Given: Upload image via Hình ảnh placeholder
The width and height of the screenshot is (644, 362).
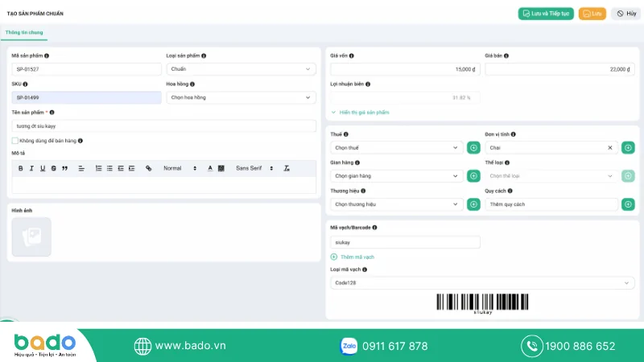Looking at the screenshot, I should point(31,237).
